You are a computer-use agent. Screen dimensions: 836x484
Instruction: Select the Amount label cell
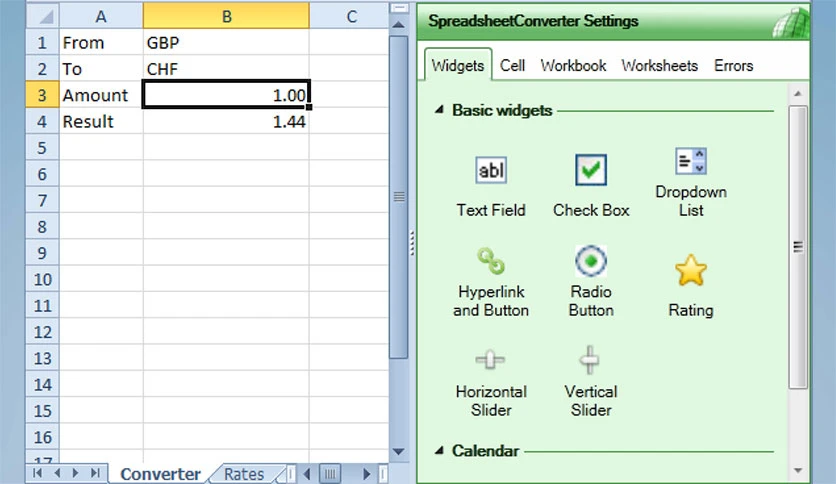[101, 95]
